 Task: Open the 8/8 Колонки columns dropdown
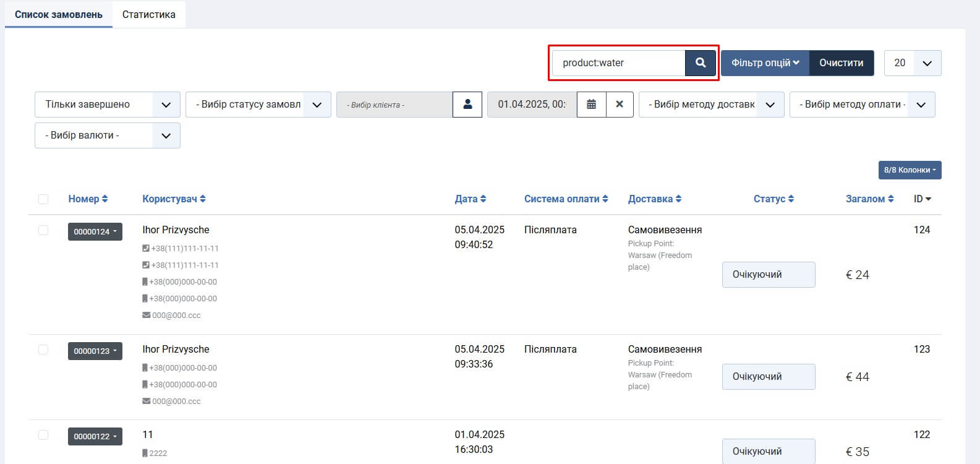pos(910,170)
